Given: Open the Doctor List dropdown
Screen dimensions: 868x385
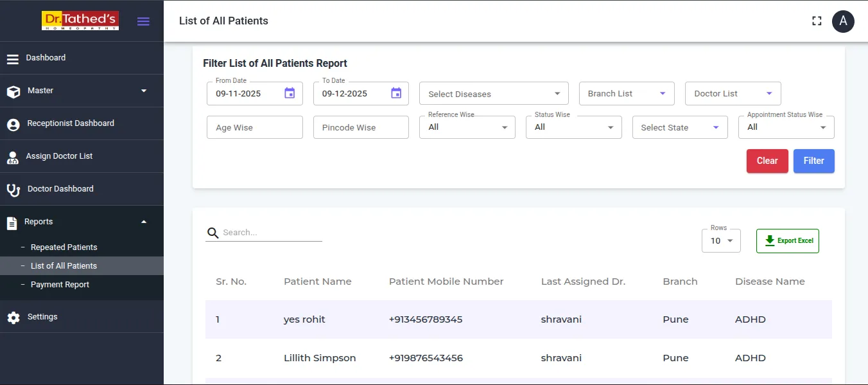Looking at the screenshot, I should coord(733,94).
